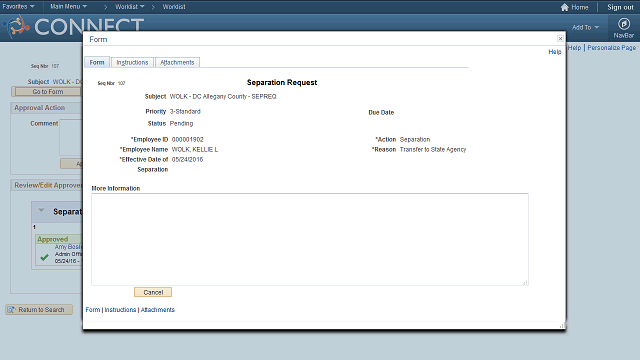Switch to the Instructions tab
Viewport: 640px width, 360px height.
(132, 62)
